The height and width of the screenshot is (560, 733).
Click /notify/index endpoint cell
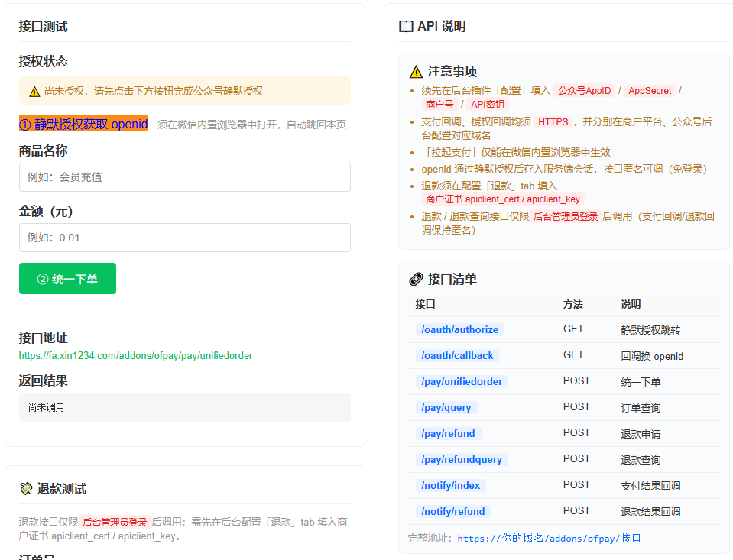tap(451, 485)
